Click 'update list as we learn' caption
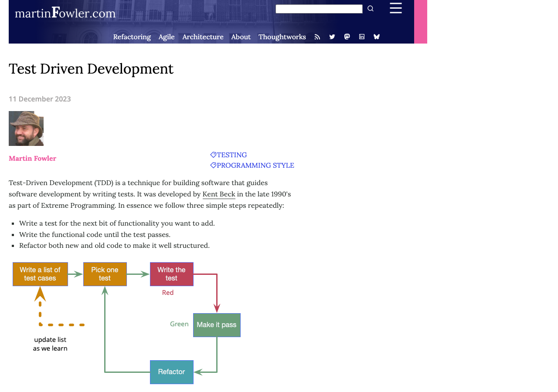The image size is (558, 392). (50, 344)
